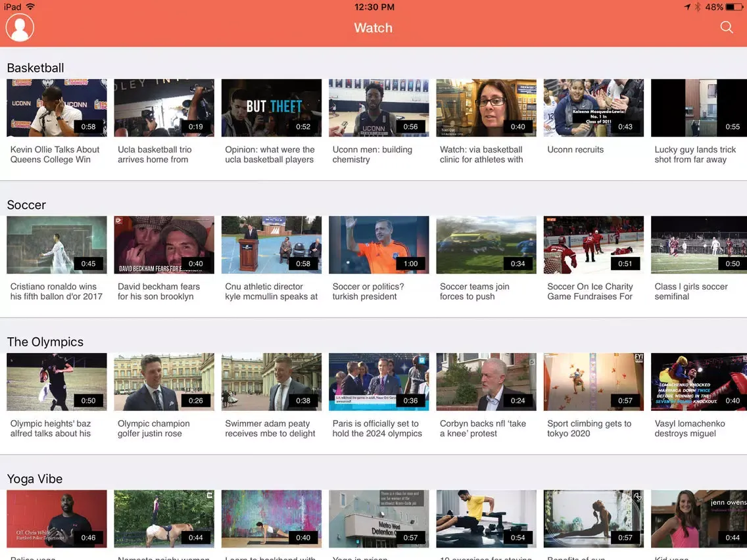747x560 pixels.
Task: Open Lucky guy lands trick shot thumbnail
Action: [x=699, y=108]
